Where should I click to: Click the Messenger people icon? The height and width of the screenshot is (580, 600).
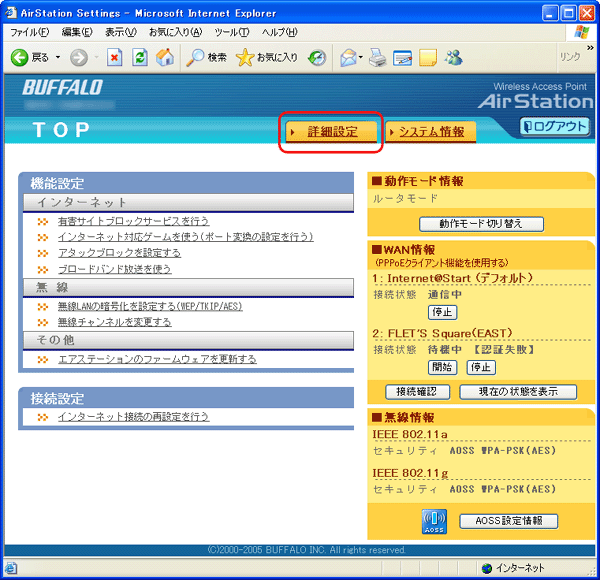453,58
